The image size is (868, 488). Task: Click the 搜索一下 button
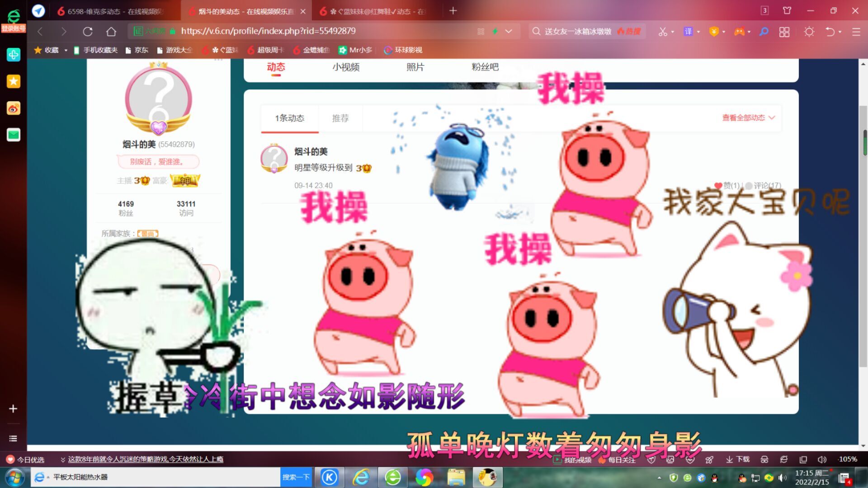(x=296, y=477)
